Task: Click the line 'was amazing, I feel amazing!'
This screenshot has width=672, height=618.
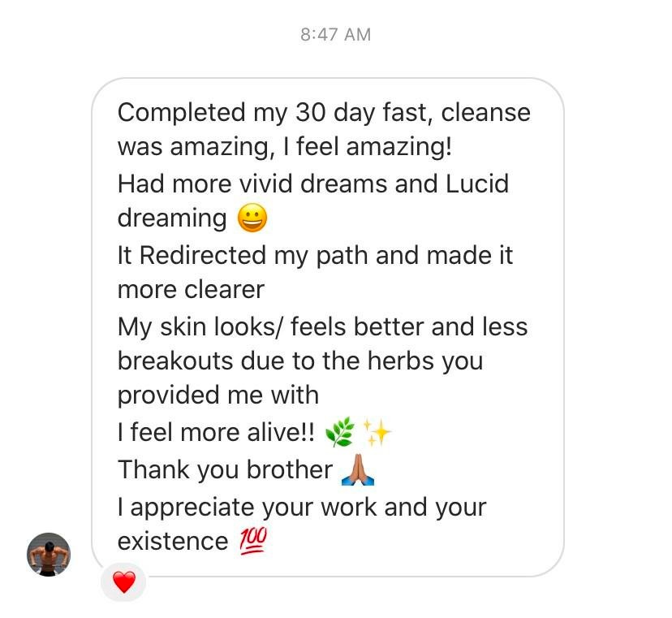Action: point(285,147)
